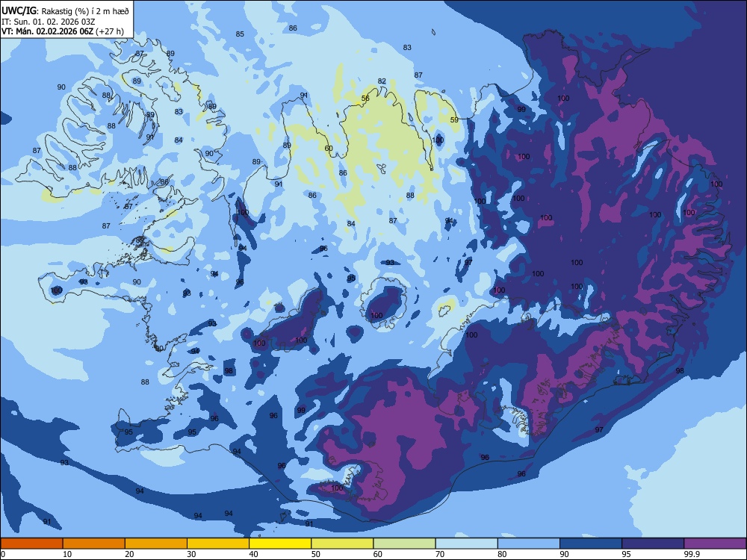Click the legend tick label 95

pos(626,554)
